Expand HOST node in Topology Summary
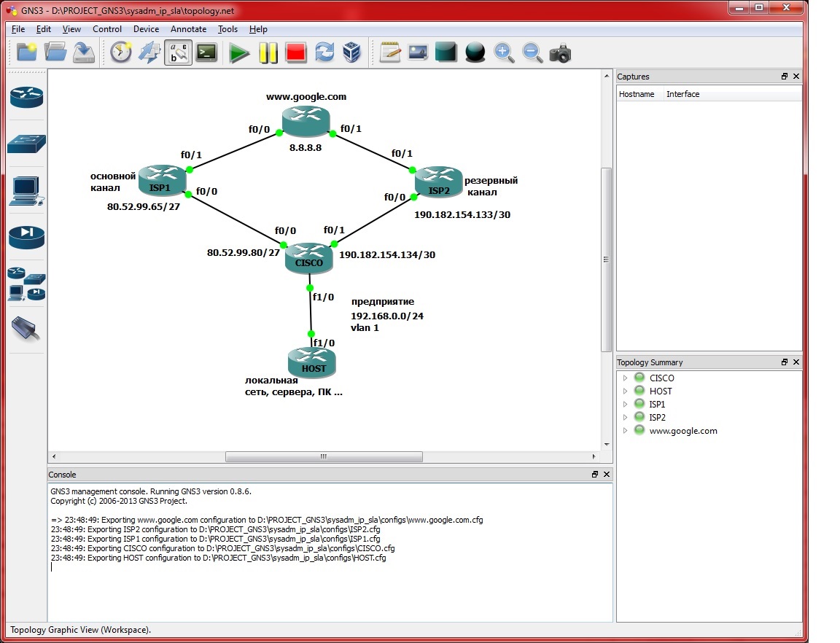Screen dimensions: 840x643 (625, 391)
